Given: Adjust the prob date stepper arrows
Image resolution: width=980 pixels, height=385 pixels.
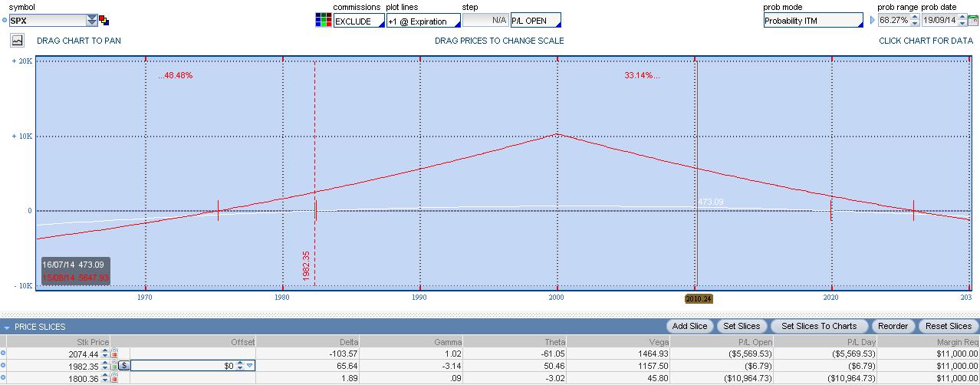Looking at the screenshot, I should pos(962,21).
